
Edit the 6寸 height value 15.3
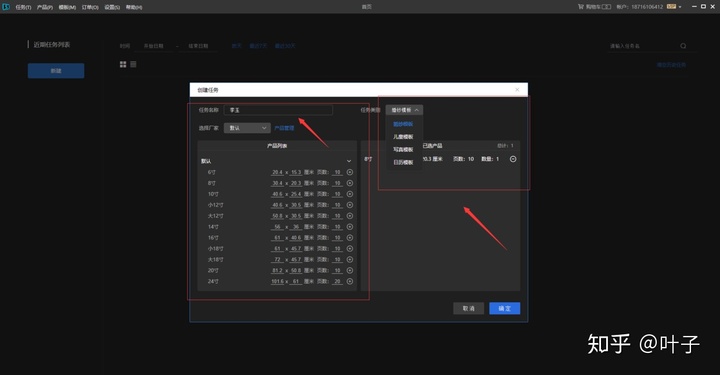[296, 172]
